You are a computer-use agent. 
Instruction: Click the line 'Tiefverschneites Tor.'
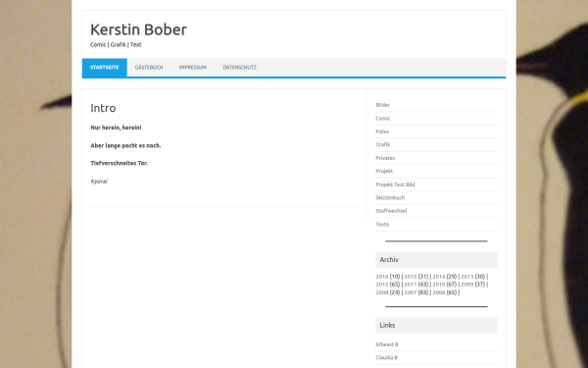[120, 163]
